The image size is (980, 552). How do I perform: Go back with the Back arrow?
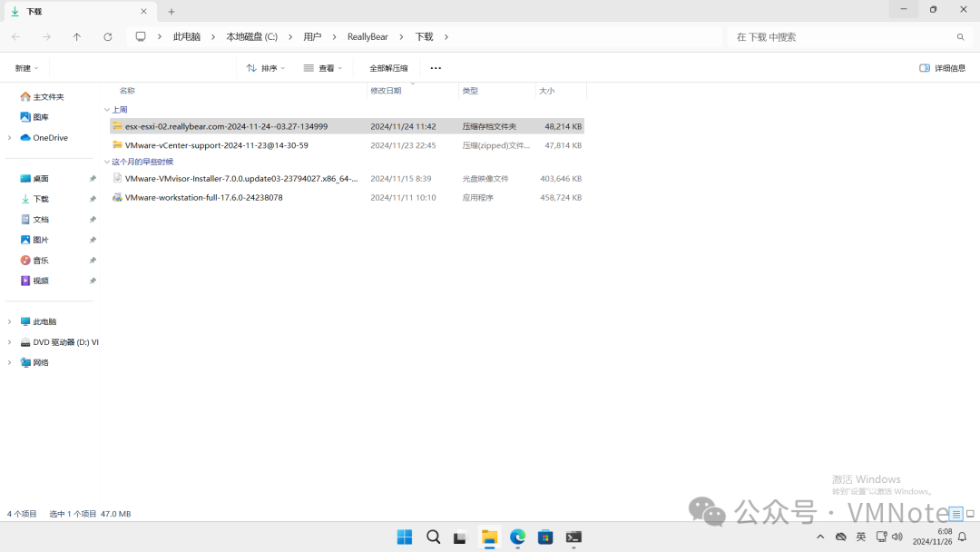click(x=15, y=37)
